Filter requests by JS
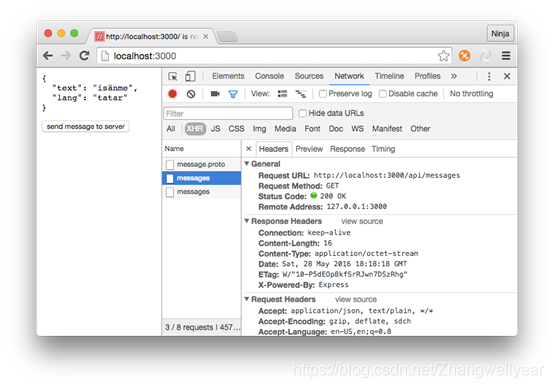 coord(215,129)
